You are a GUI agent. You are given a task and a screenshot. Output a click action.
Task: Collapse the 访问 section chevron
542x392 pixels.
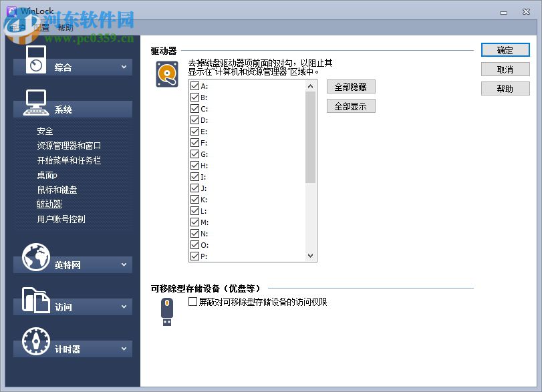(x=123, y=307)
